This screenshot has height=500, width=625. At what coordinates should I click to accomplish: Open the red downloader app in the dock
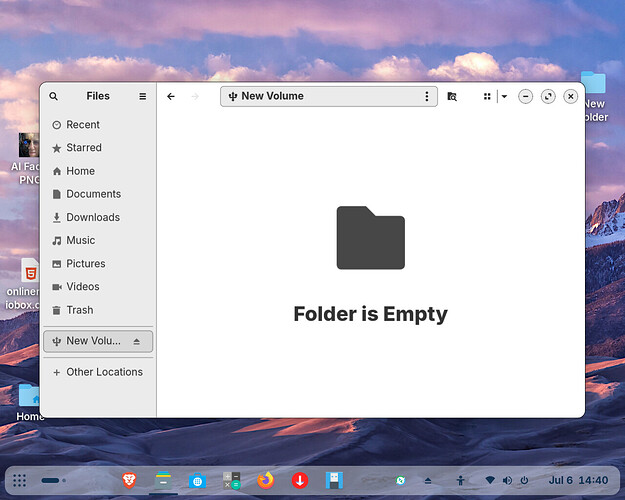pos(300,480)
